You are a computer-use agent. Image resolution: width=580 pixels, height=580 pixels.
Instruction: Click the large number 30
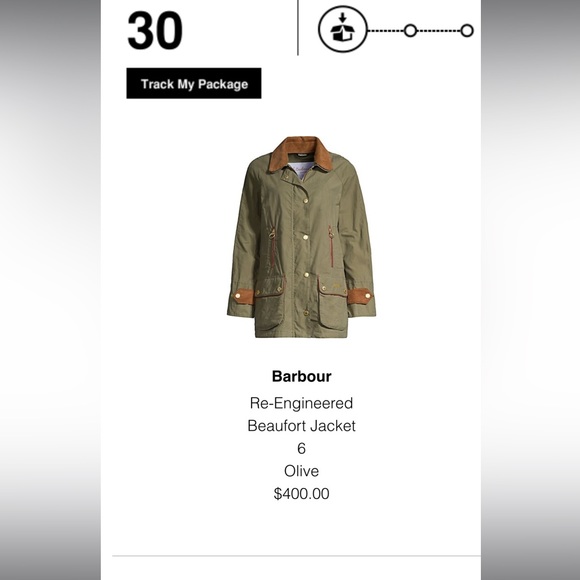coord(155,30)
